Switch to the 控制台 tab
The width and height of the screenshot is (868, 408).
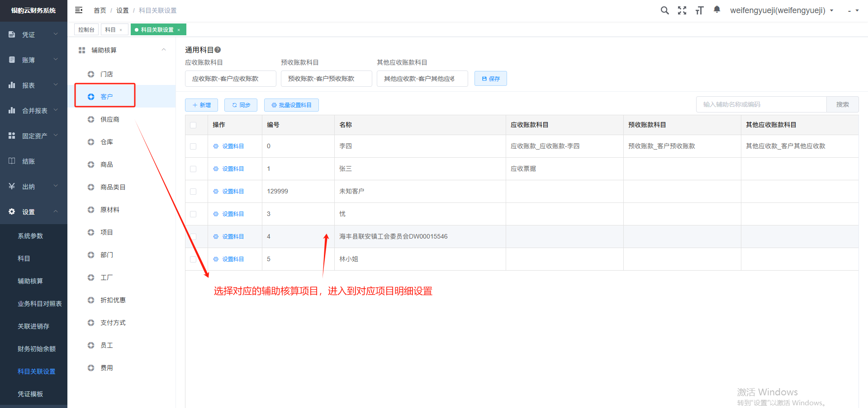pos(86,29)
